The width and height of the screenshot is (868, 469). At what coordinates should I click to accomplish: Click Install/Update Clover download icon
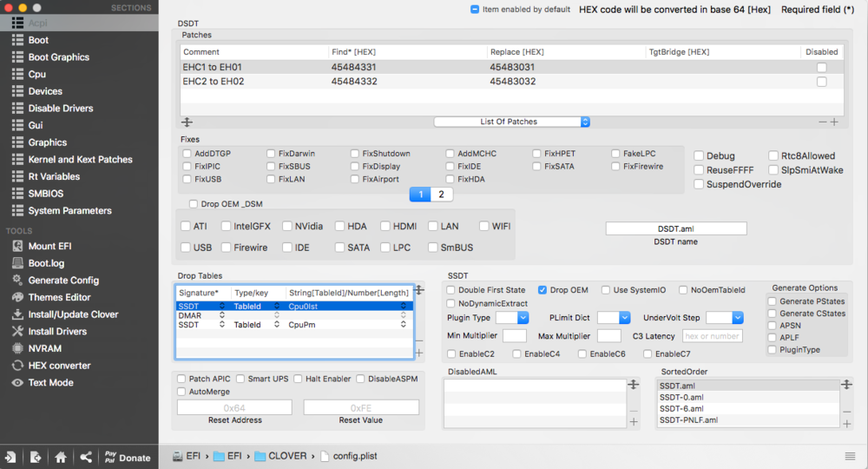point(17,314)
